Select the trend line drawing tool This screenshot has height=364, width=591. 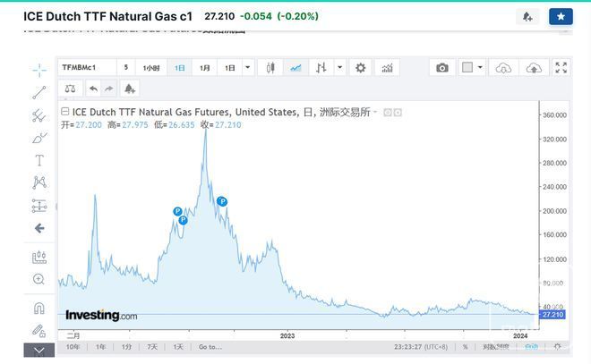click(x=39, y=91)
